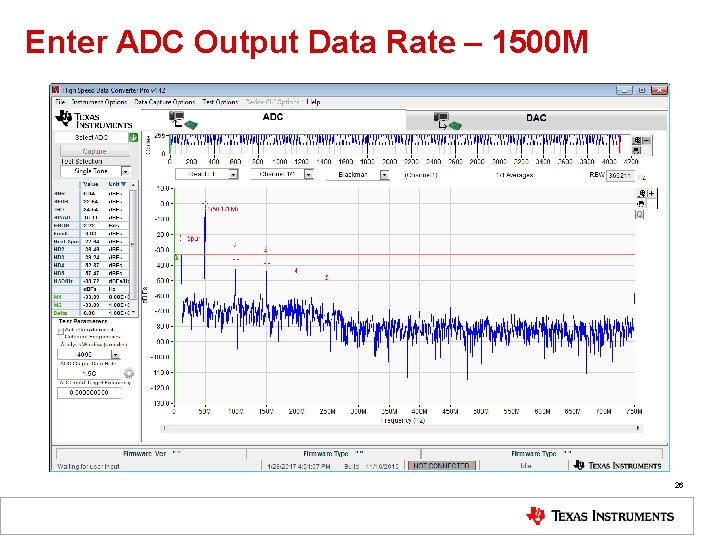Click the ADC Output Data Rate field
Screen dimensions: 720x540
90,373
